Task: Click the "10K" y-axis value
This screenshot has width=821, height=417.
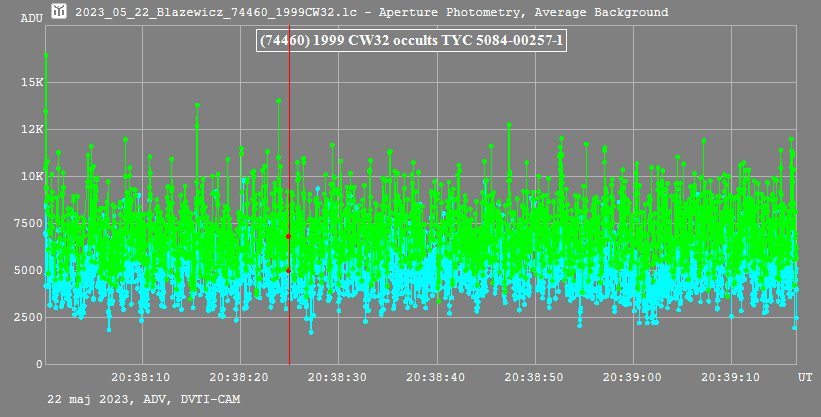Action: click(x=32, y=177)
